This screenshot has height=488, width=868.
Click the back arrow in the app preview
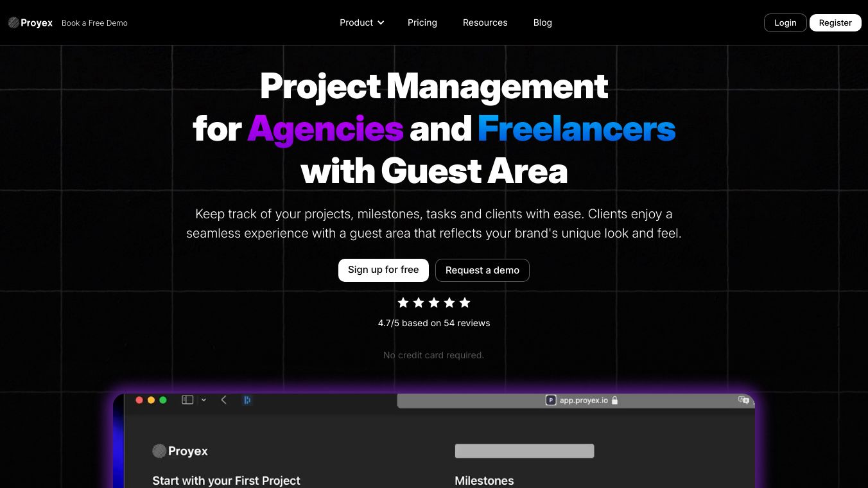[223, 400]
